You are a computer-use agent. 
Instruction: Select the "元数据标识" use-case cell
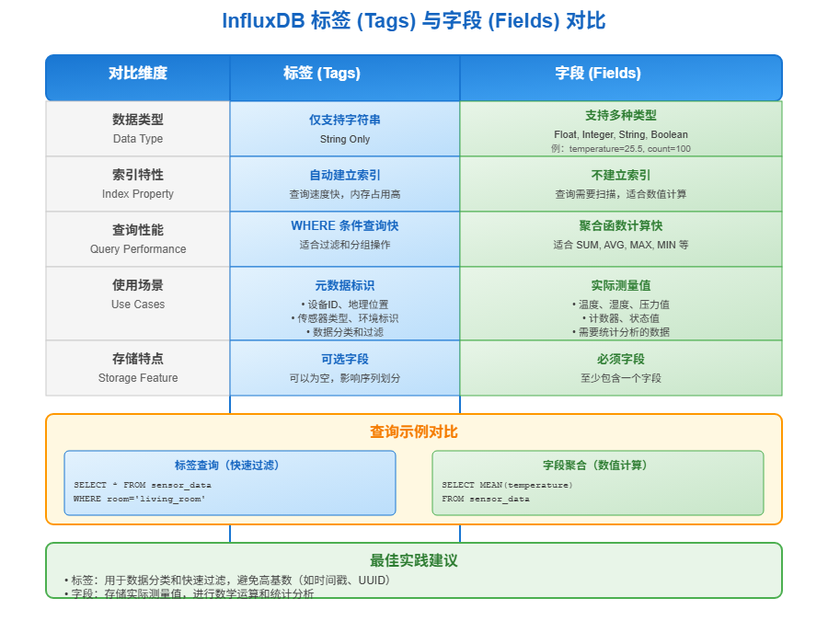coord(345,285)
